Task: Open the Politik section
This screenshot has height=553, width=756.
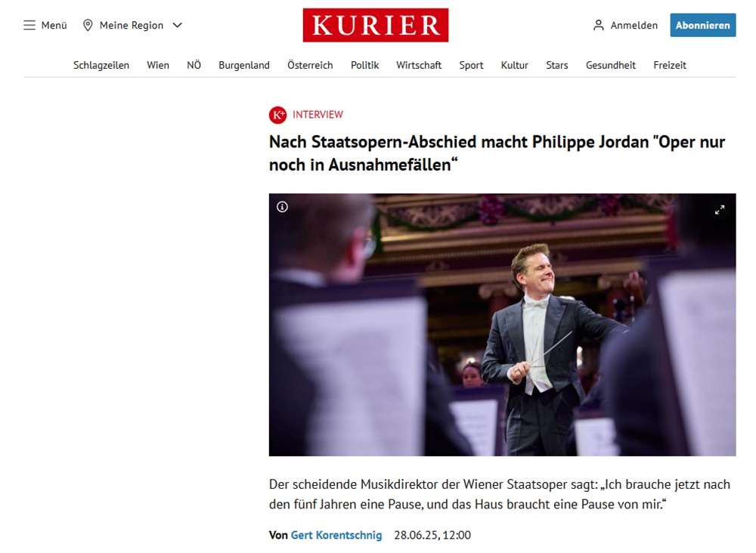Action: [x=365, y=65]
